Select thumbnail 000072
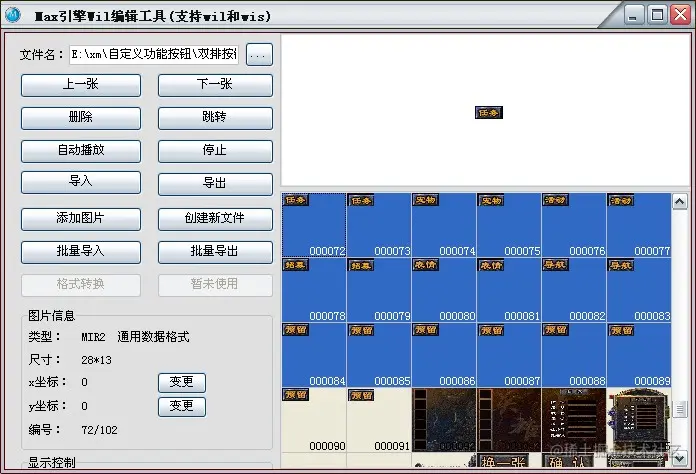Image resolution: width=696 pixels, height=474 pixels. click(314, 225)
